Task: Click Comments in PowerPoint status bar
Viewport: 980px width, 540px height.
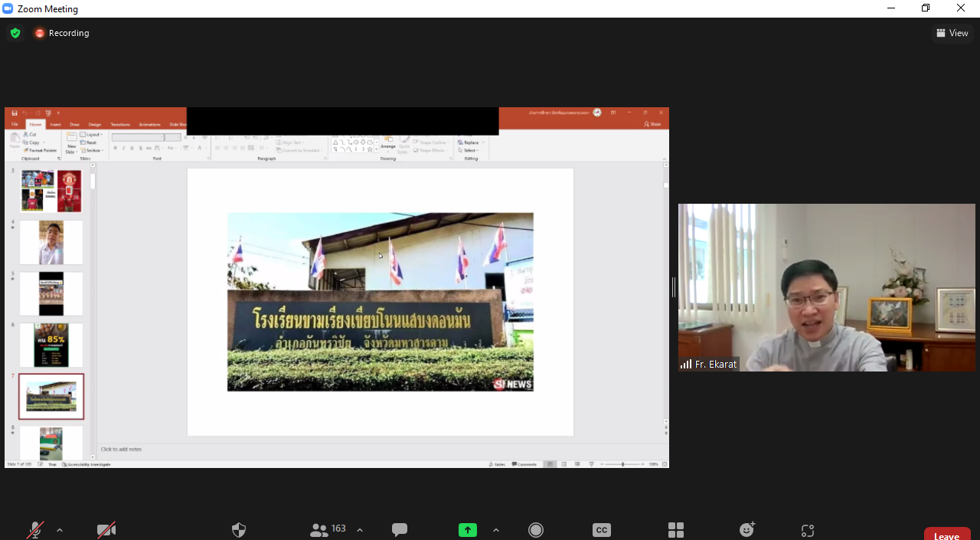Action: click(x=524, y=464)
